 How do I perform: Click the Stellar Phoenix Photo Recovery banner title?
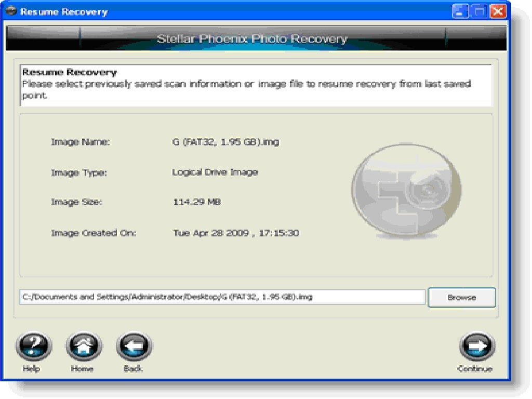(252, 39)
